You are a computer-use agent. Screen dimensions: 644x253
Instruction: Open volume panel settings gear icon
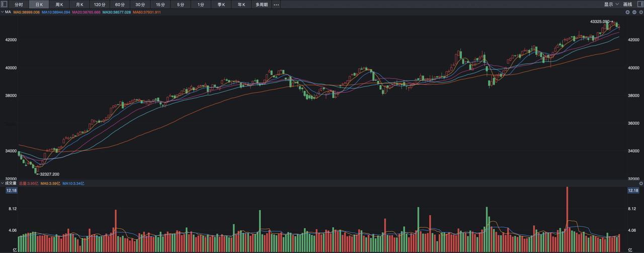pyautogui.click(x=640, y=183)
